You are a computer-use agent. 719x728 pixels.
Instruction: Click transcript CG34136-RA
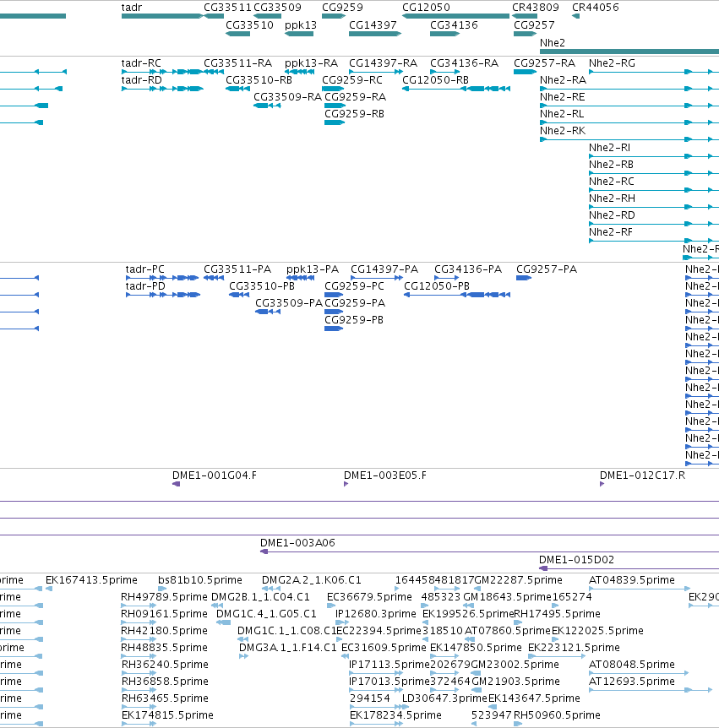coord(464,63)
